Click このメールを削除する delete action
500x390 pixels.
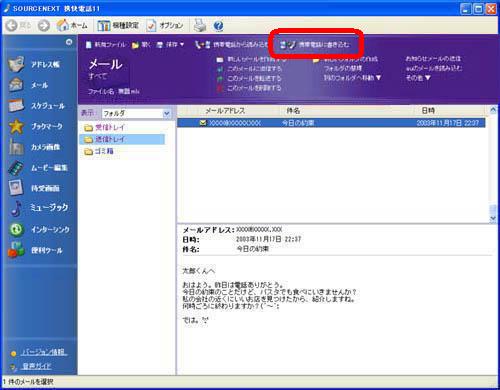[249, 88]
